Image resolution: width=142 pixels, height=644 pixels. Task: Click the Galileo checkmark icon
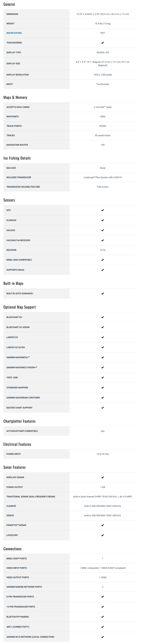(x=103, y=230)
